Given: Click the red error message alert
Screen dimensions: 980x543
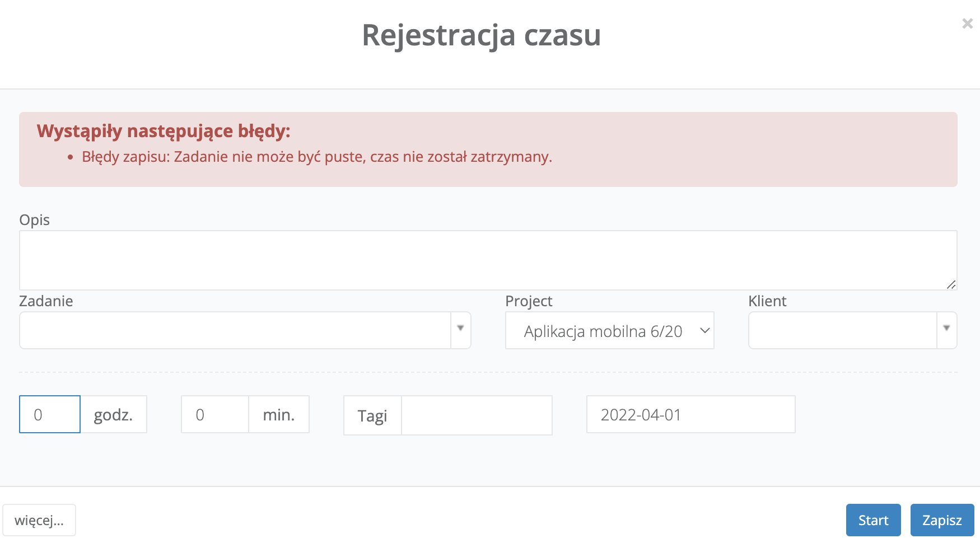Looking at the screenshot, I should tap(487, 149).
